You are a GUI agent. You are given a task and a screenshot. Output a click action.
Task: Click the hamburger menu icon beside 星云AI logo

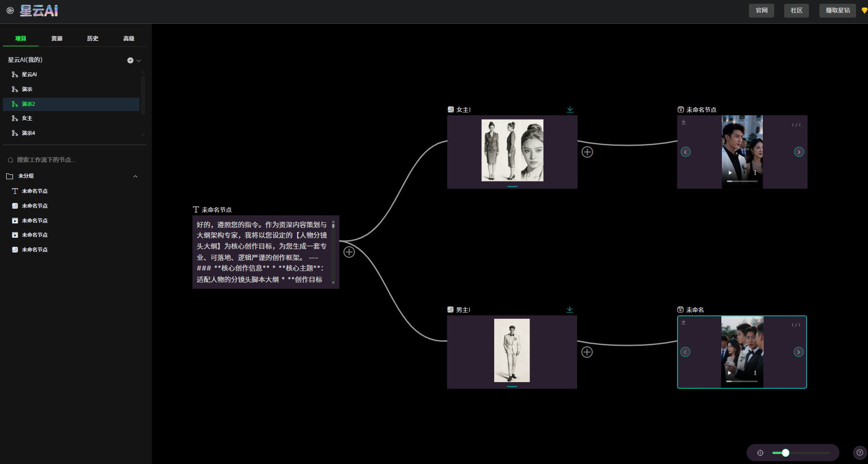point(10,10)
